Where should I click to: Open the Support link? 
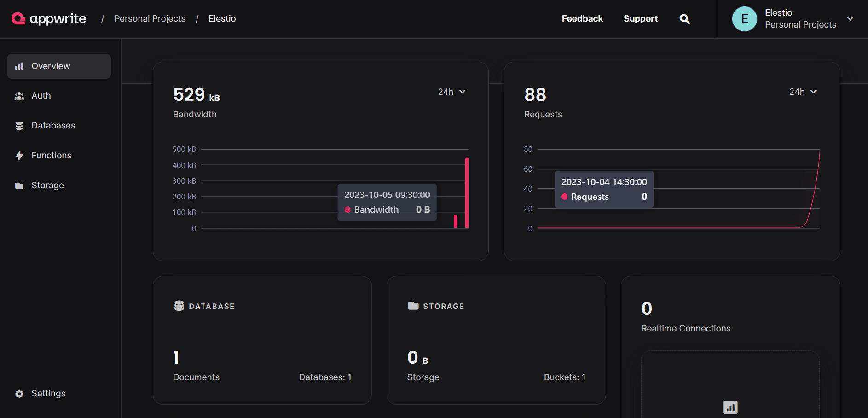click(x=640, y=19)
